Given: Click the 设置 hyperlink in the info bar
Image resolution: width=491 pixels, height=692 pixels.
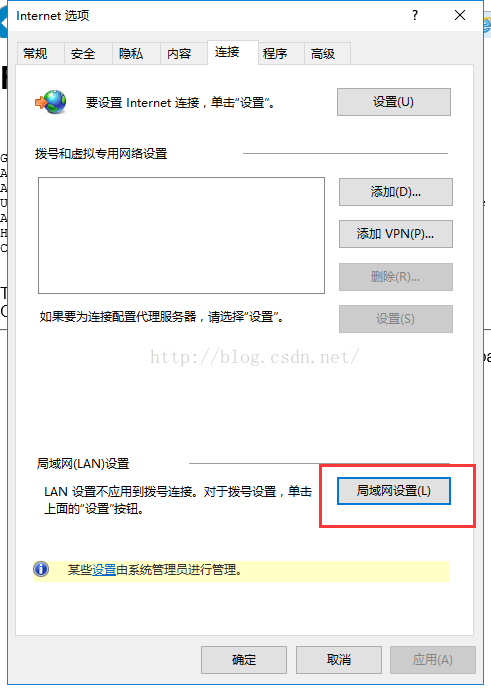Looking at the screenshot, I should pyautogui.click(x=104, y=570).
